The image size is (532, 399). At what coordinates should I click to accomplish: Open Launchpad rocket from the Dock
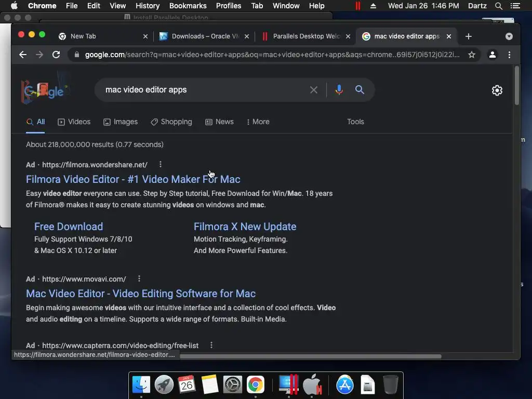pos(164,384)
